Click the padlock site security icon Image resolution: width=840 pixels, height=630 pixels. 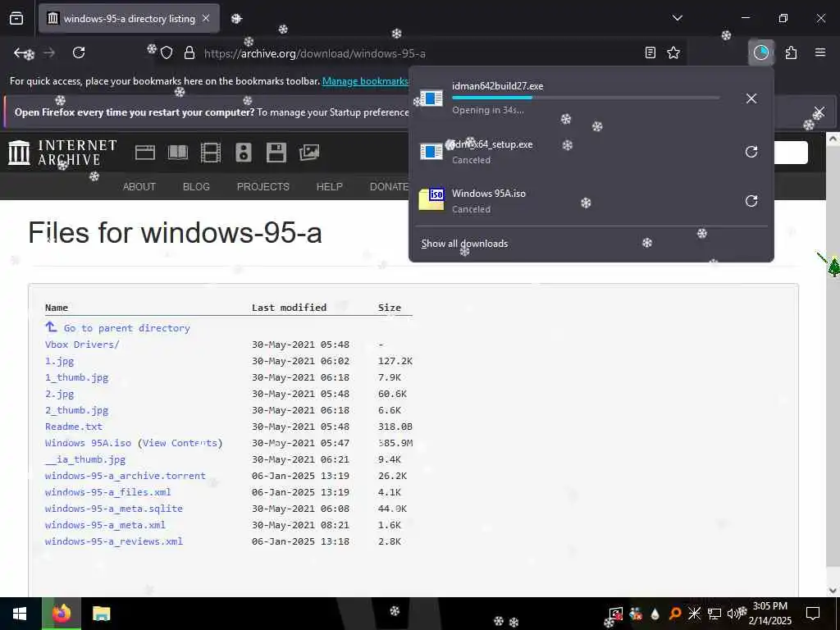tap(189, 53)
